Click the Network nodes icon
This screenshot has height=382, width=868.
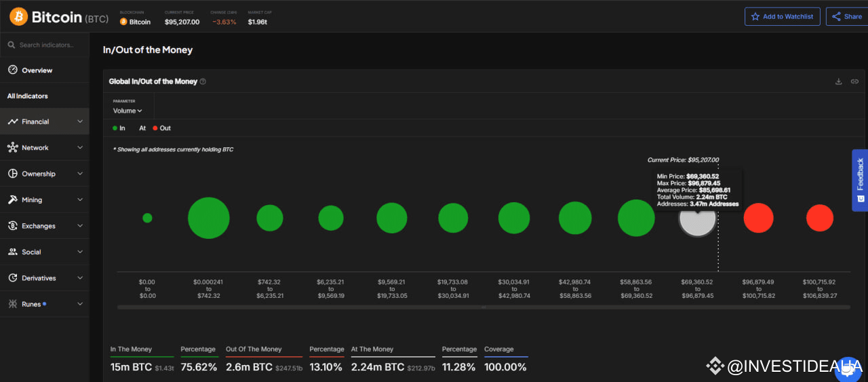point(12,147)
